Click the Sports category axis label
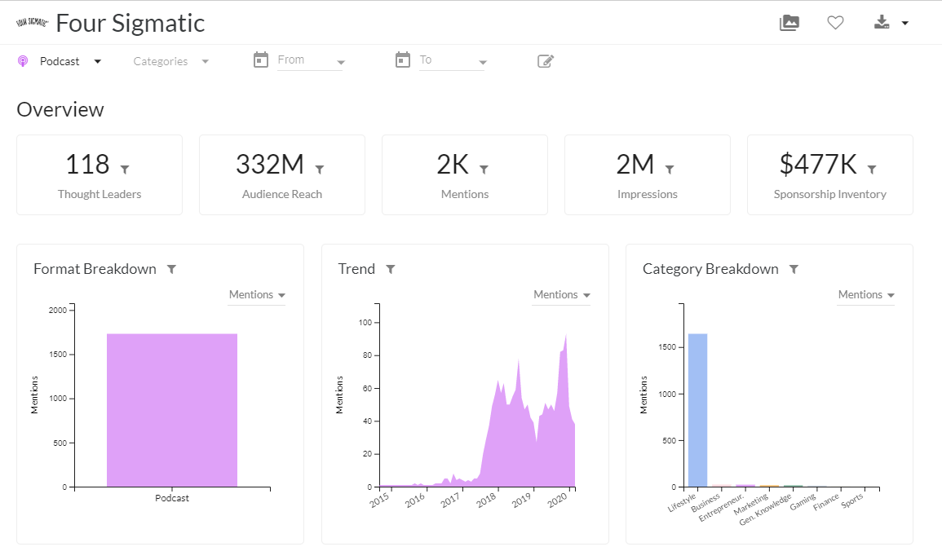 pos(852,500)
